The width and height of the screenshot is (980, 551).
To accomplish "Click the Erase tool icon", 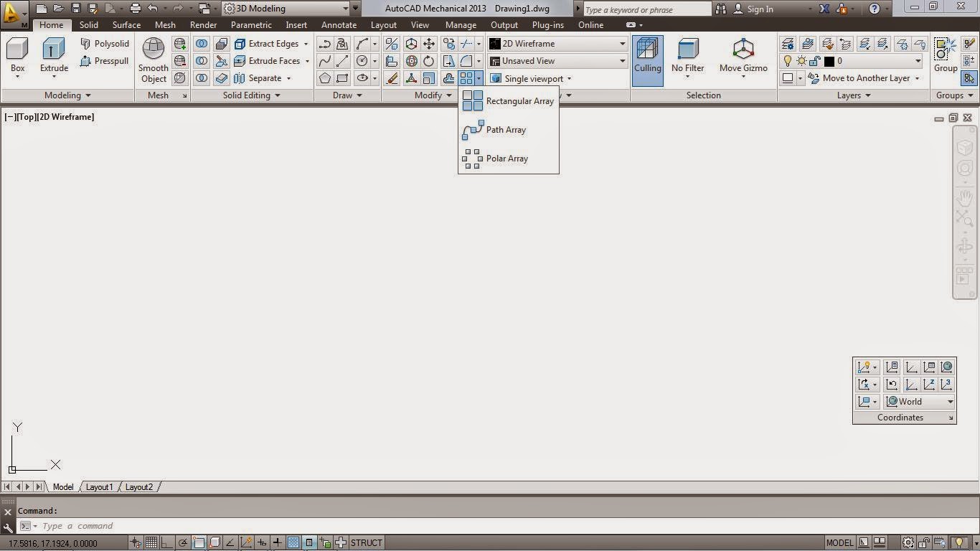I will coord(392,78).
